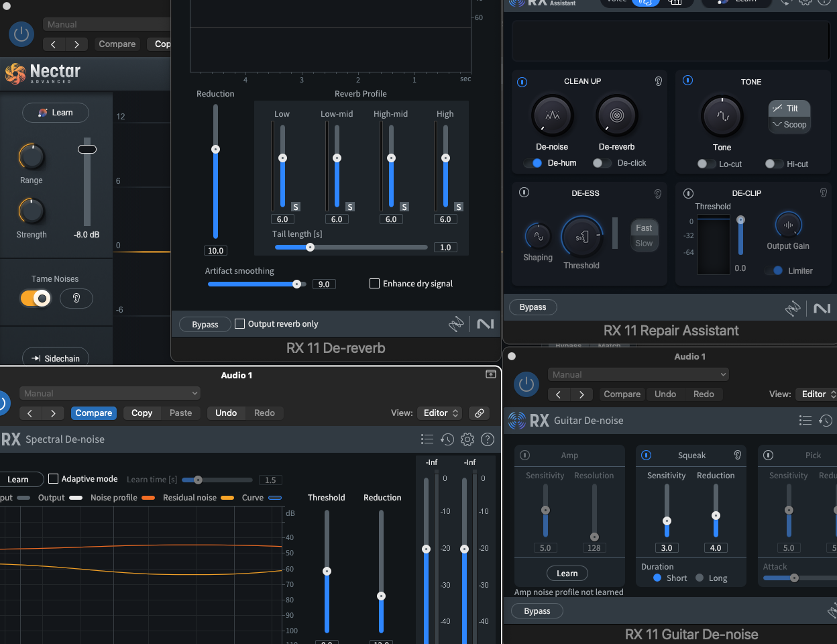Screen dimensions: 837x644
Task: Click the Artifact smoothing slider handle
Action: pyautogui.click(x=296, y=284)
